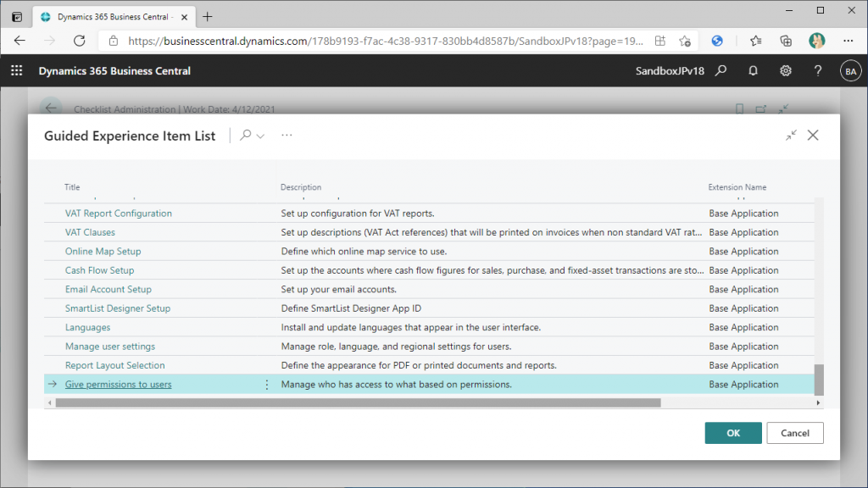The image size is (868, 488).
Task: Open Checklist Administration page in new window
Action: click(761, 109)
